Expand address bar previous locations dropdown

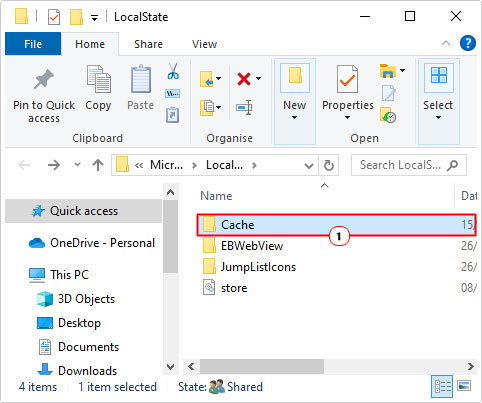[x=309, y=166]
